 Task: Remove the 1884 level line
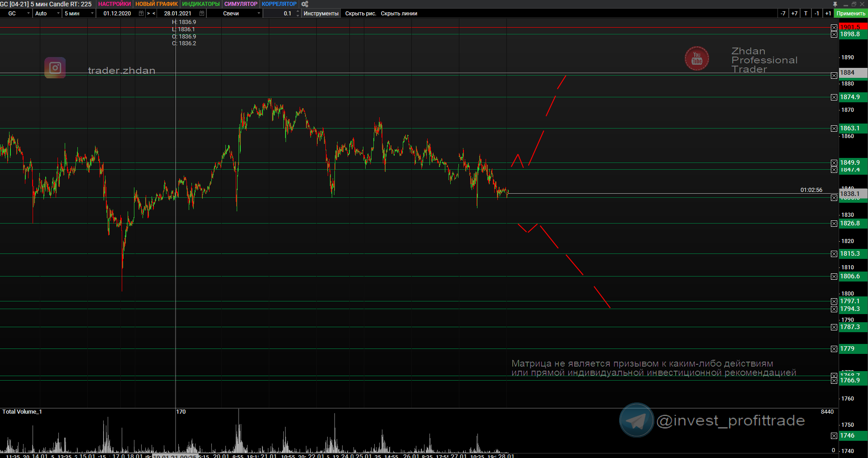(834, 76)
